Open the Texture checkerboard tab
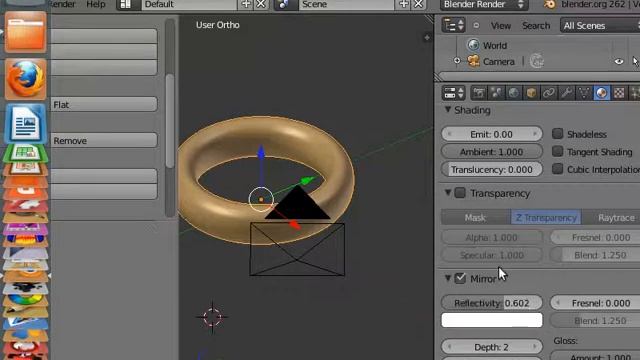The image size is (640, 360). tap(619, 93)
